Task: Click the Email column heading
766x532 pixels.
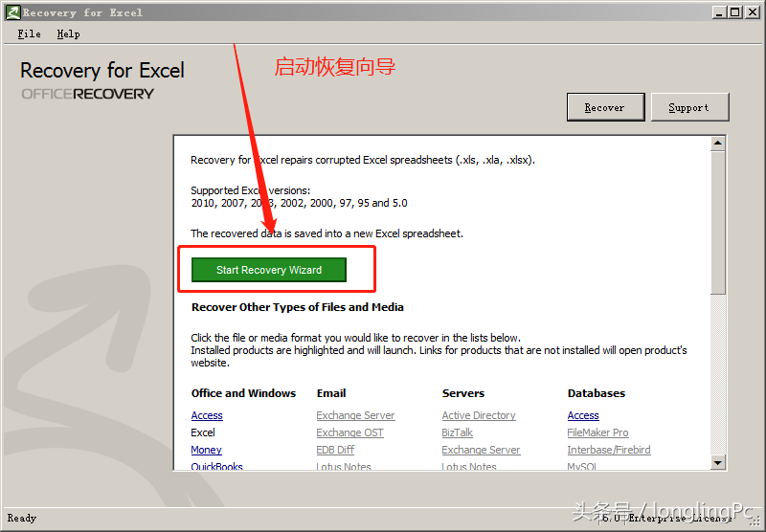Action: 331,393
